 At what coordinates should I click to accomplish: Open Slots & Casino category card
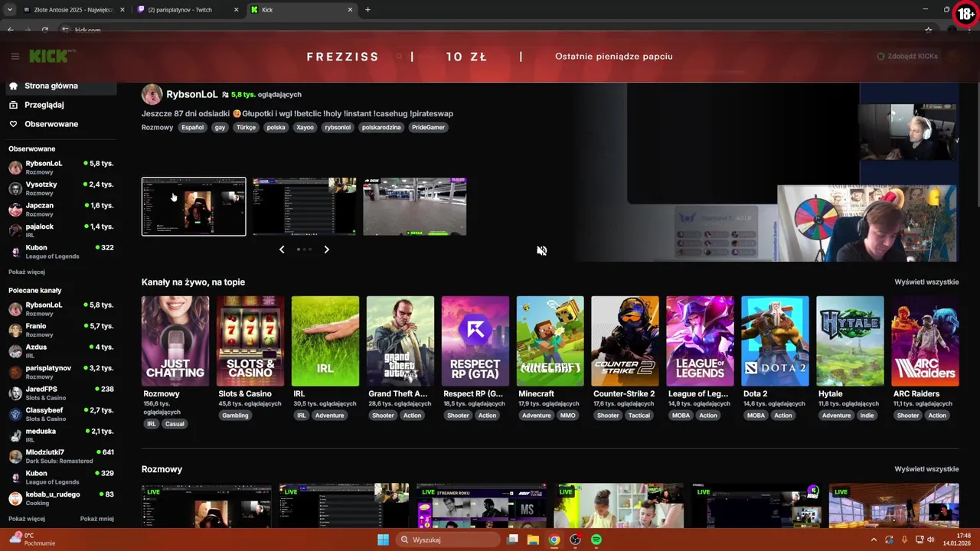(x=250, y=341)
